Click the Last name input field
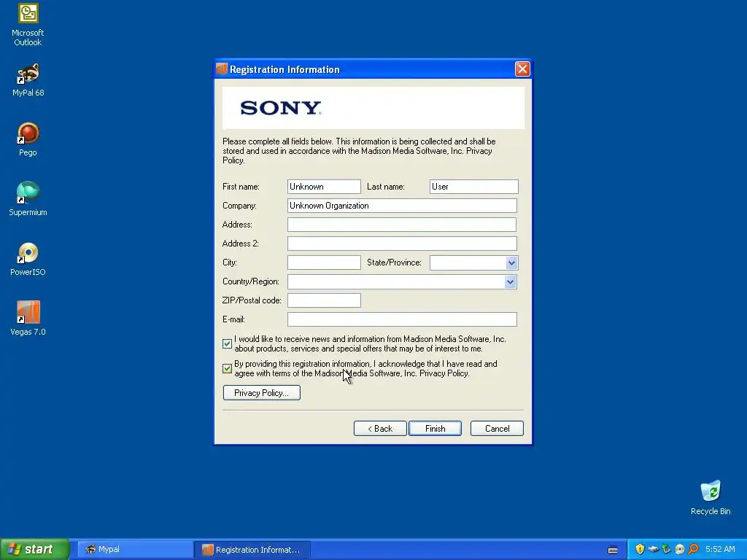This screenshot has width=747, height=560. pyautogui.click(x=473, y=187)
